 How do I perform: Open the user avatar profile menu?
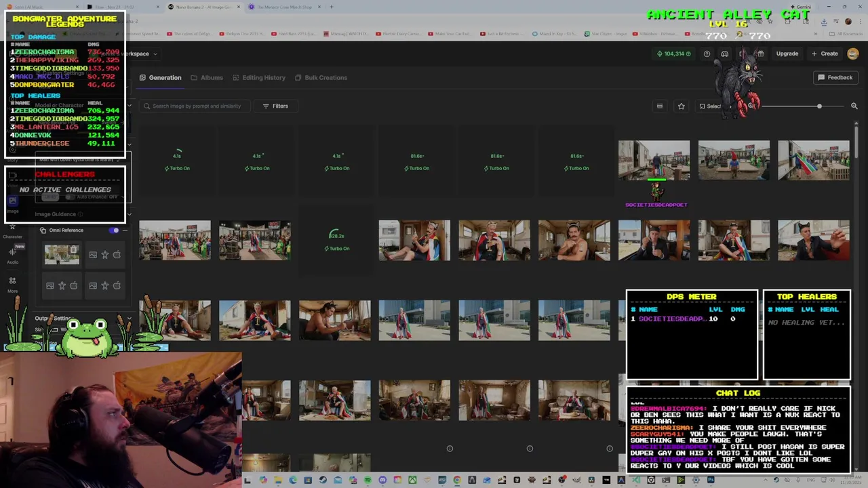[853, 54]
